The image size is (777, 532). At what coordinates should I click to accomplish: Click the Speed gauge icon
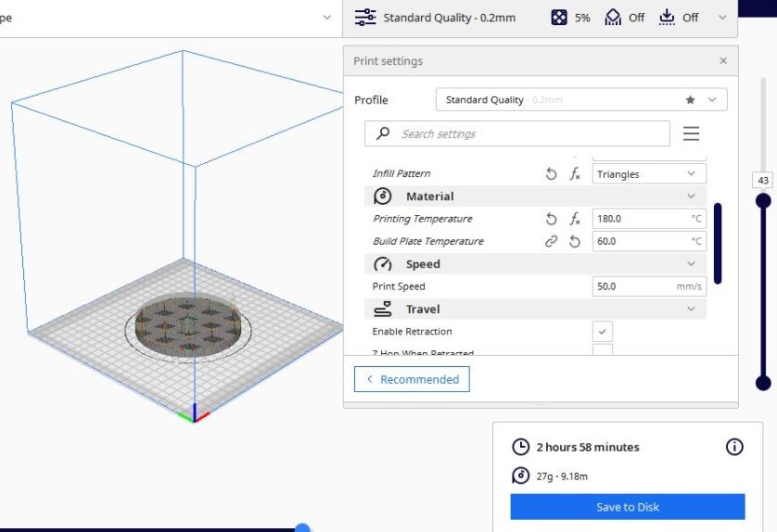[x=382, y=263]
